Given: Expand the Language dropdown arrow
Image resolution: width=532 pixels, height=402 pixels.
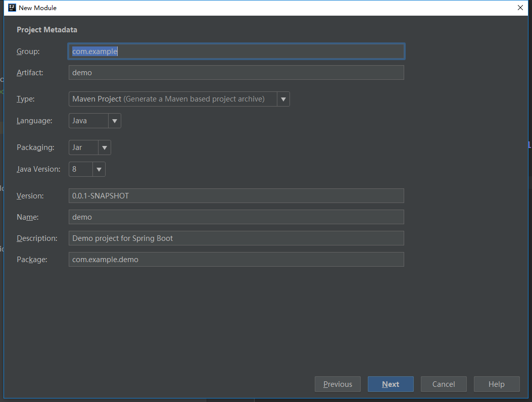Looking at the screenshot, I should point(115,121).
